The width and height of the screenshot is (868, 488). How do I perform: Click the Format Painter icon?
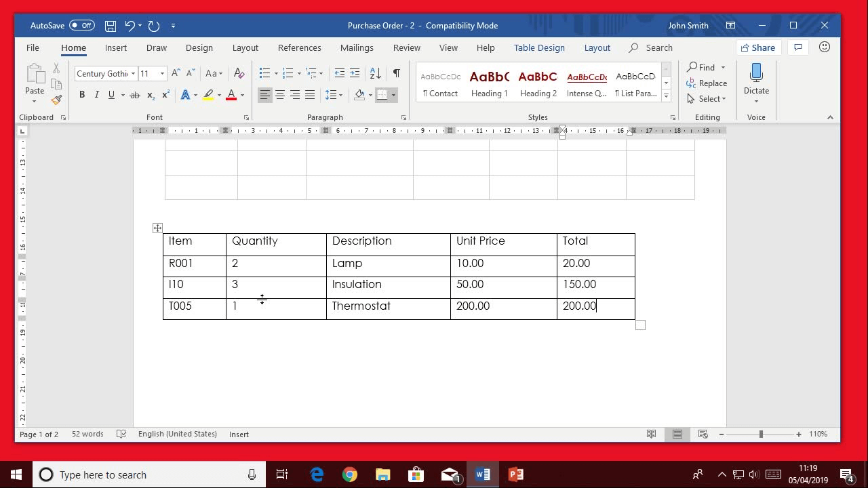56,100
